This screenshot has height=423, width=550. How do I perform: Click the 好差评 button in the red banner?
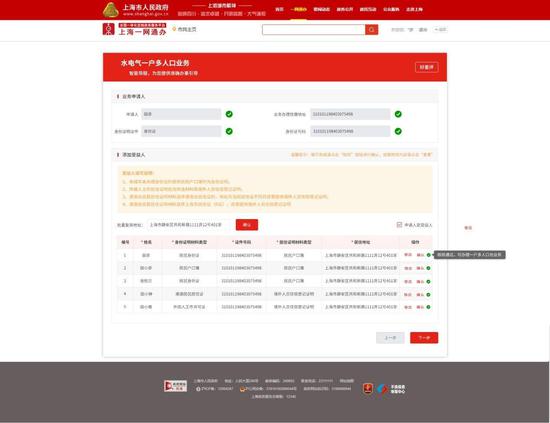(x=427, y=67)
